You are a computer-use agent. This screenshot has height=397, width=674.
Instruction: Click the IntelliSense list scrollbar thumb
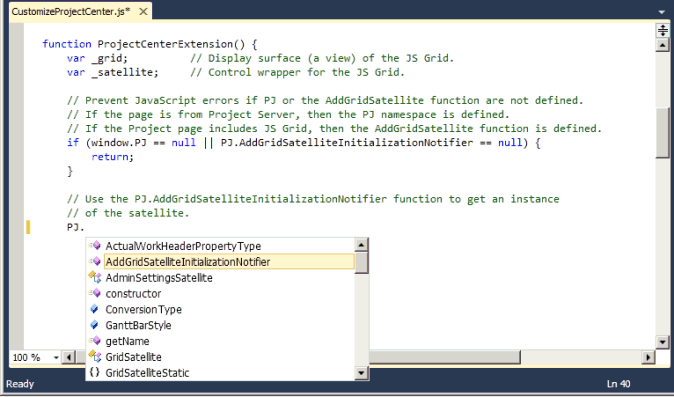[361, 263]
